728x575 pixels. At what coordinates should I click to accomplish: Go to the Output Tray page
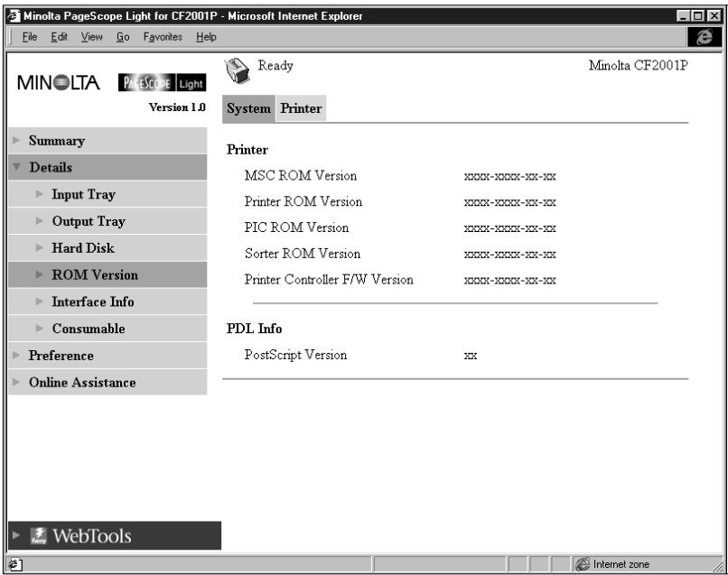tap(89, 221)
